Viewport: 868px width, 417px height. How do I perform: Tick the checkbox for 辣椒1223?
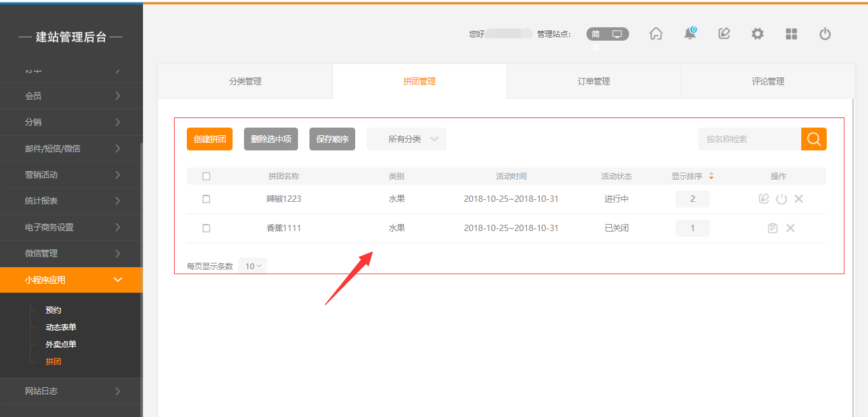coord(206,199)
